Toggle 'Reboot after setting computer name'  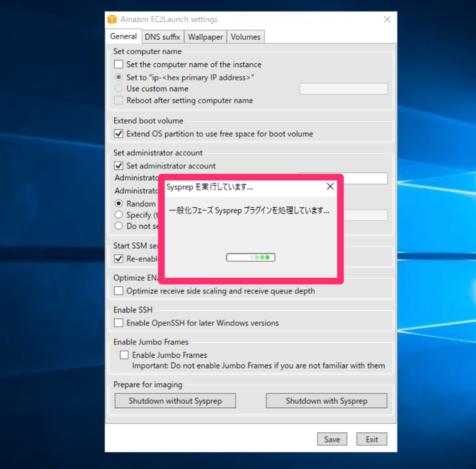pos(118,100)
